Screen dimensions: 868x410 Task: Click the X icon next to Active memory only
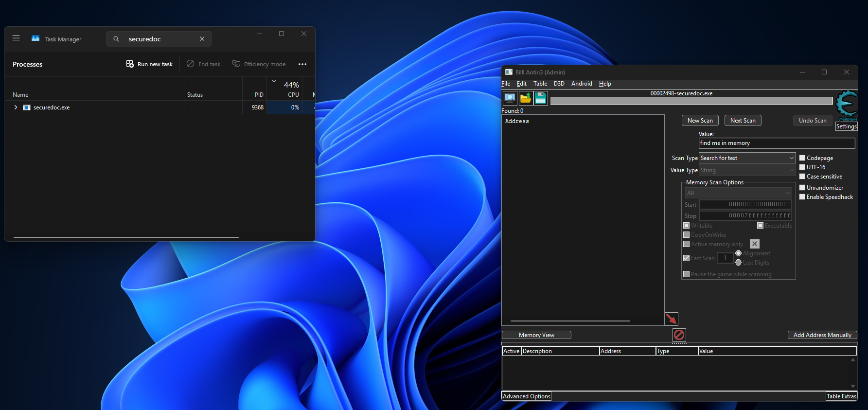pos(755,244)
